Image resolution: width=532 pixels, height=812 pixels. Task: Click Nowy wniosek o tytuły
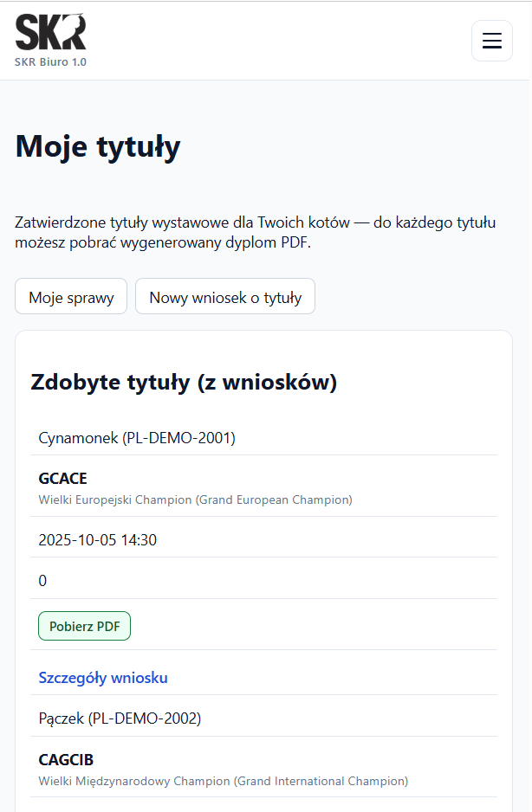pos(224,296)
